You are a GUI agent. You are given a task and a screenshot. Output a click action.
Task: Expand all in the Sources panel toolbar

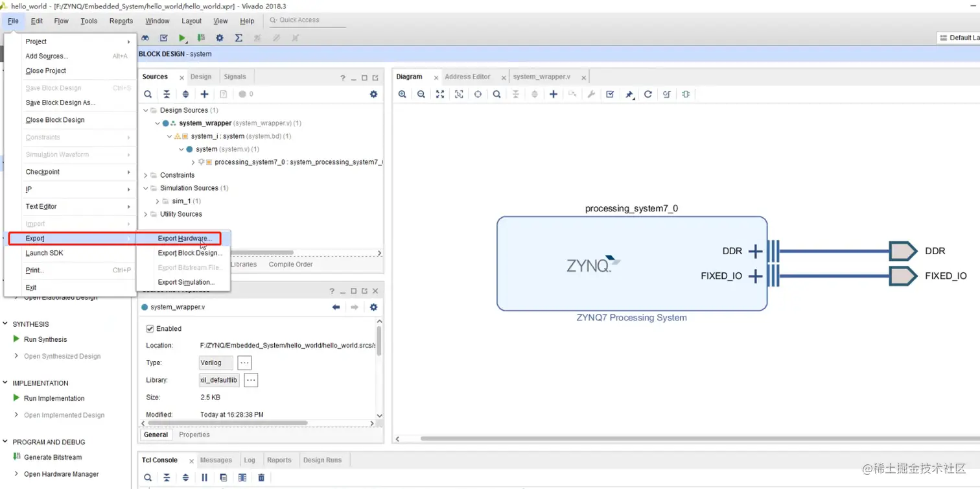tap(185, 94)
